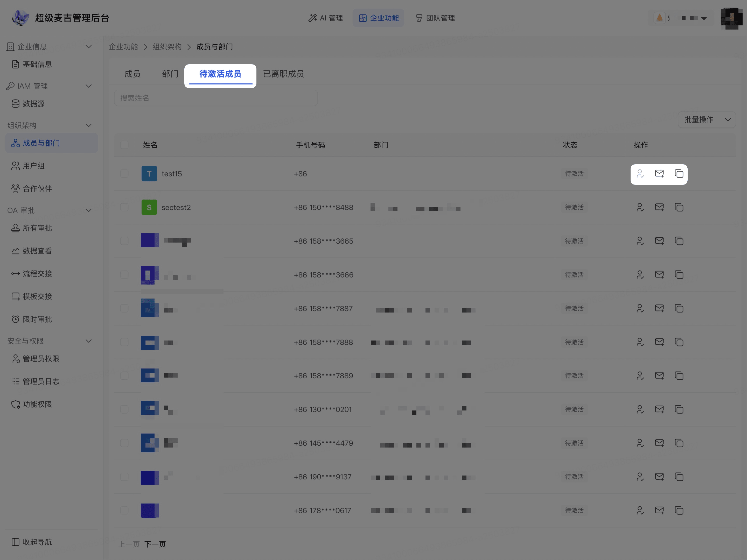
Task: Click copy icon in 158****3666 row
Action: coord(679,275)
